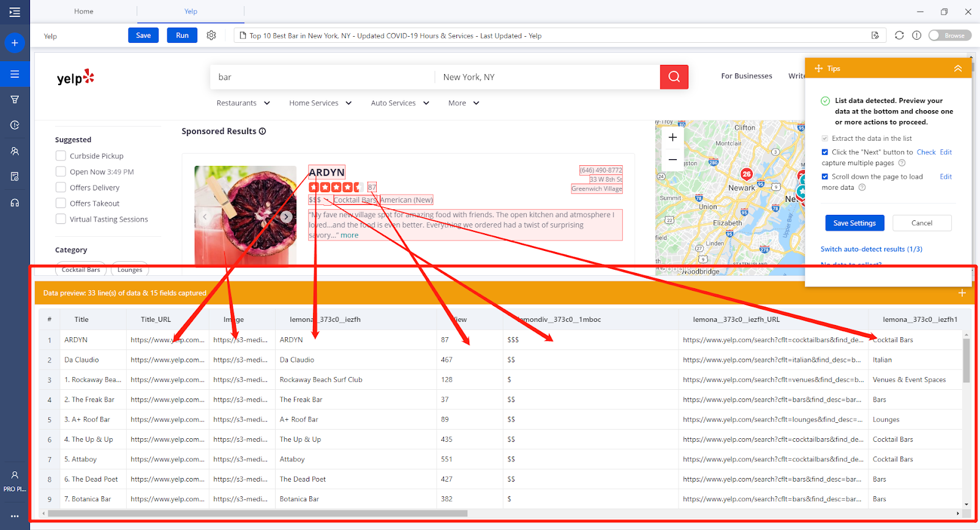Screen dimensions: 980x530
Task: Open the more options ellipsis in sidebar
Action: 15,516
